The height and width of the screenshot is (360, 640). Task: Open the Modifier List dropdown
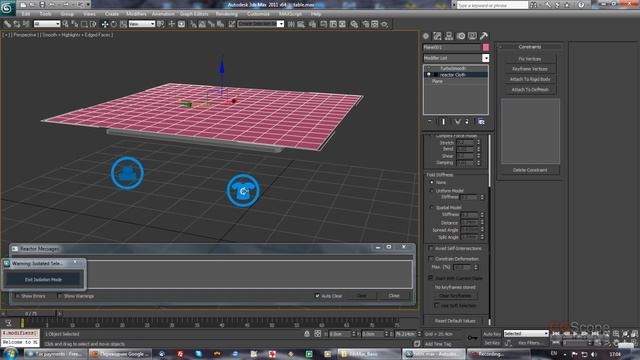(x=456, y=58)
